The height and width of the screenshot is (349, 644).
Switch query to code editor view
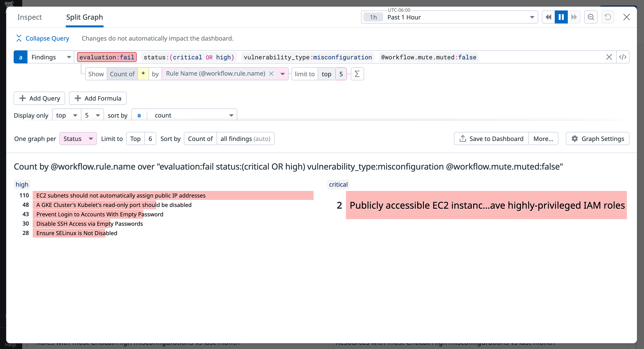tap(623, 57)
